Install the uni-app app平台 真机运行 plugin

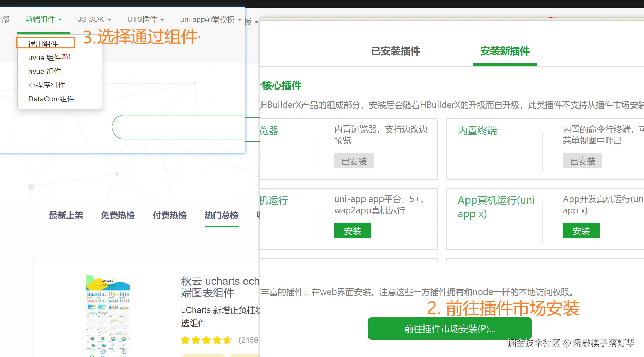click(353, 231)
